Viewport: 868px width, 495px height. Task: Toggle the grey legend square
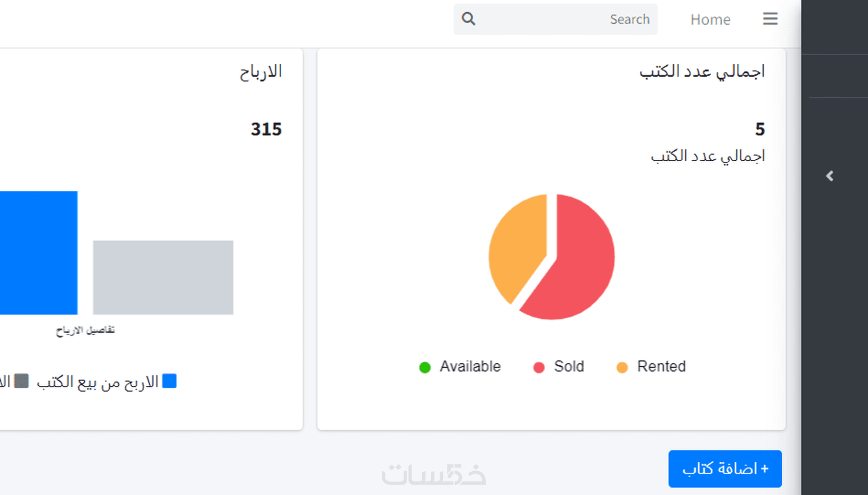[21, 381]
